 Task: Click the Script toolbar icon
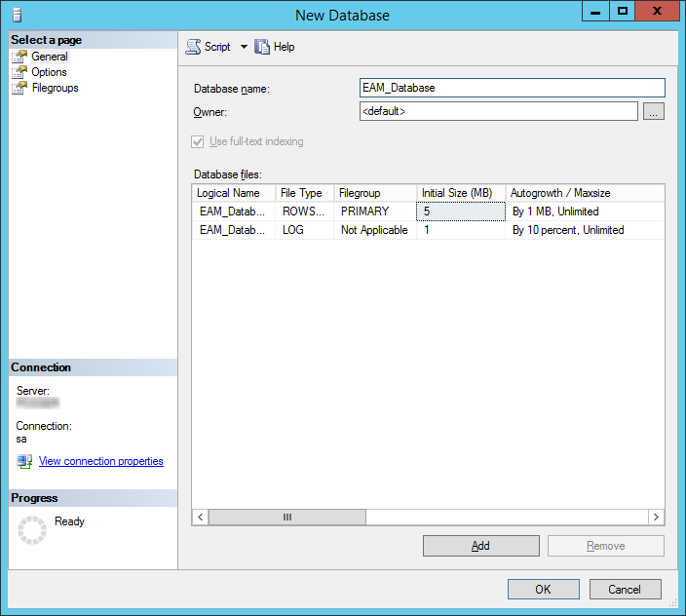[193, 47]
